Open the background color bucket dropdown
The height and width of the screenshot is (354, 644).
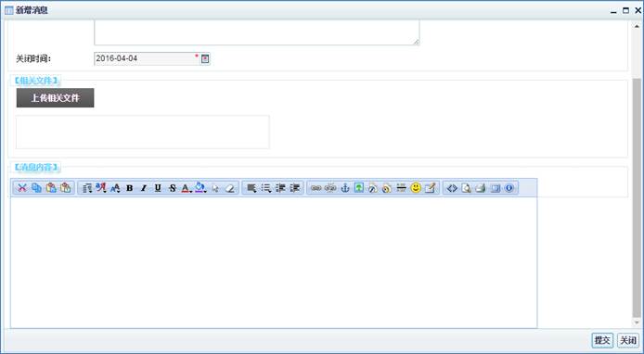pos(200,188)
